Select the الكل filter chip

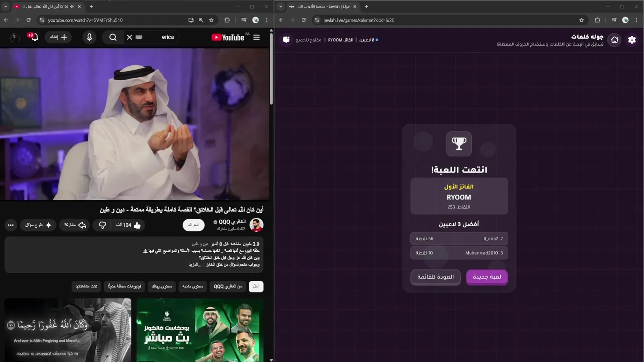(256, 286)
